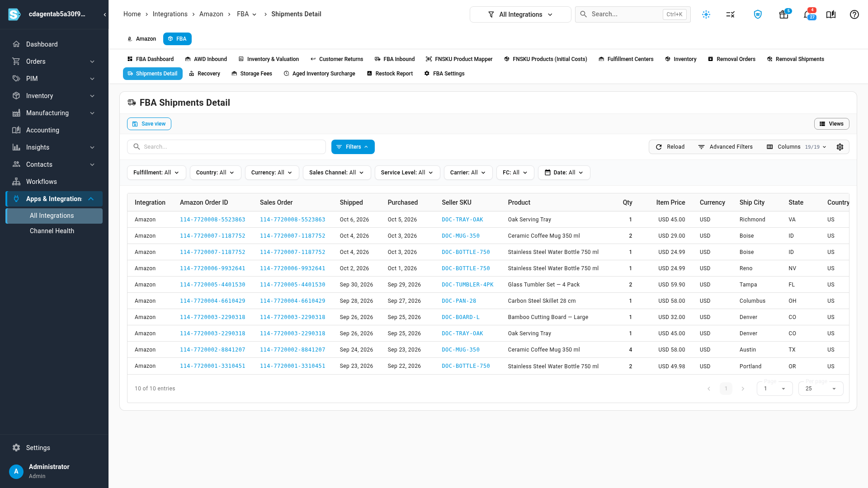Click the FBA Shipments Detail truck icon
Viewport: 868px width, 488px height.
point(132,103)
